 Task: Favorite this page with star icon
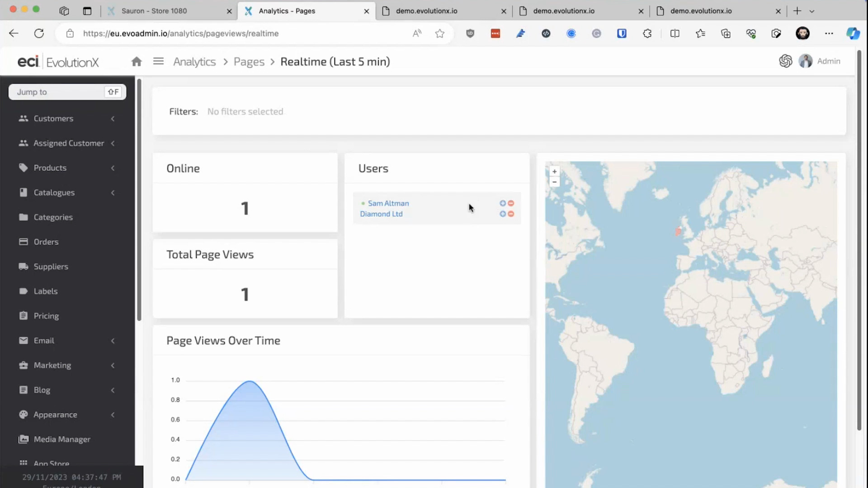pos(439,33)
